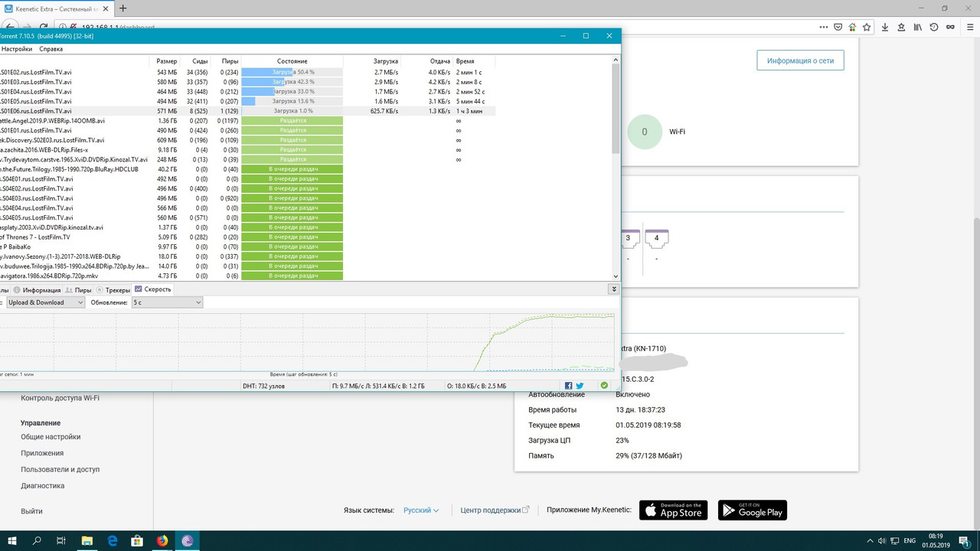Image resolution: width=980 pixels, height=551 pixels.
Task: Switch to Firefox via taskbar icon
Action: (x=162, y=540)
